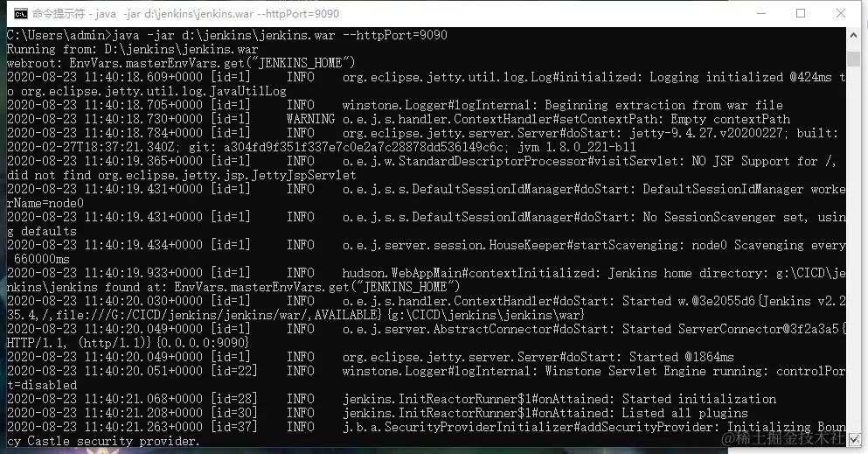The height and width of the screenshot is (454, 868).
Task: Click the console scrollbar thumb
Action: tap(853, 59)
